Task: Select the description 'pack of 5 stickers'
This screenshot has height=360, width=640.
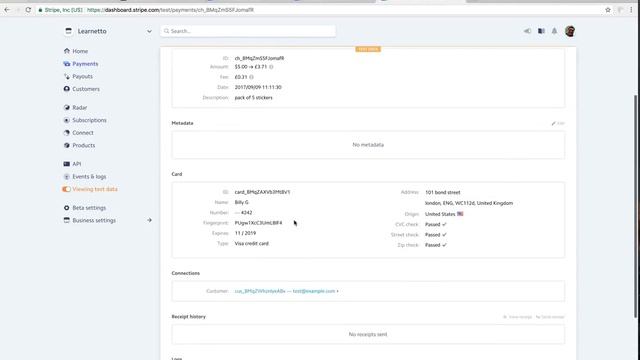Action: pyautogui.click(x=253, y=98)
